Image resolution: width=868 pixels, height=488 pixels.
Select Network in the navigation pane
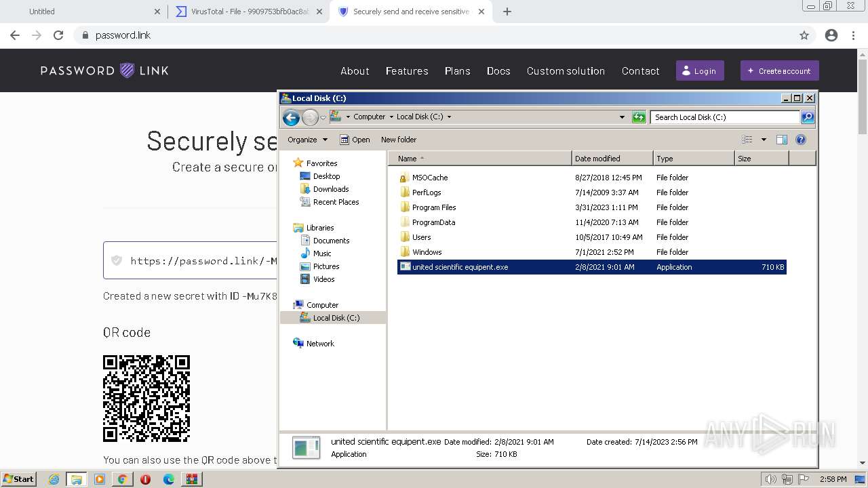tap(320, 344)
